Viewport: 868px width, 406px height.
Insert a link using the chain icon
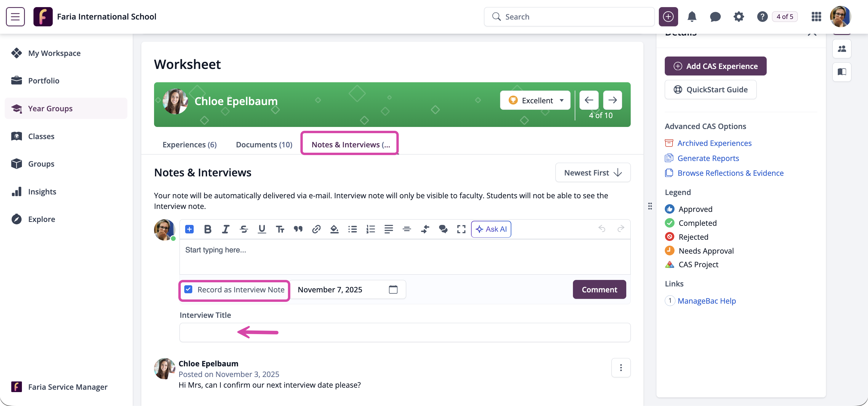316,229
